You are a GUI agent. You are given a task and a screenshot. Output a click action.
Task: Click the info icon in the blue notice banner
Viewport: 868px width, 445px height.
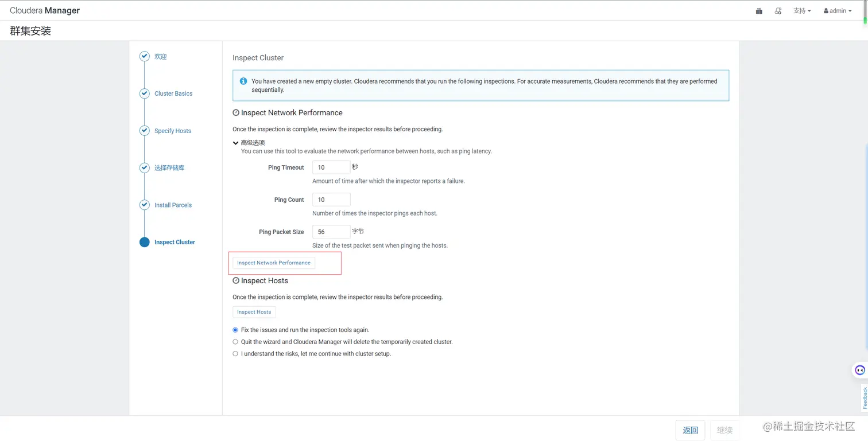243,81
